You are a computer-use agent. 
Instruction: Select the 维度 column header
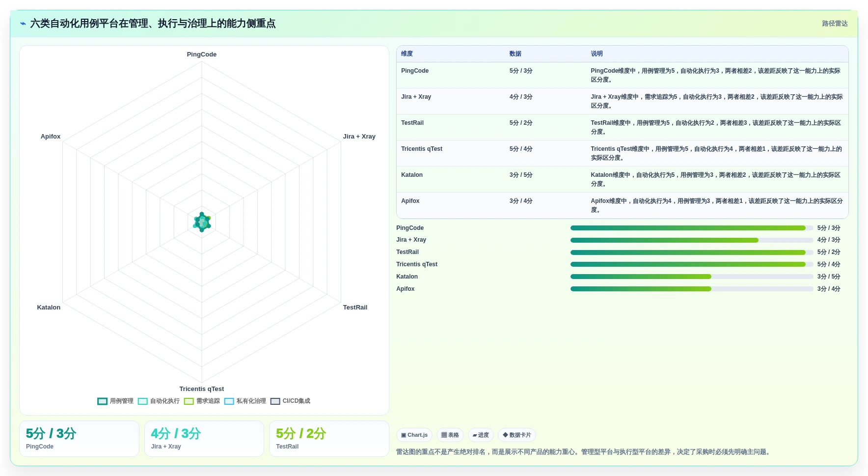coord(407,54)
